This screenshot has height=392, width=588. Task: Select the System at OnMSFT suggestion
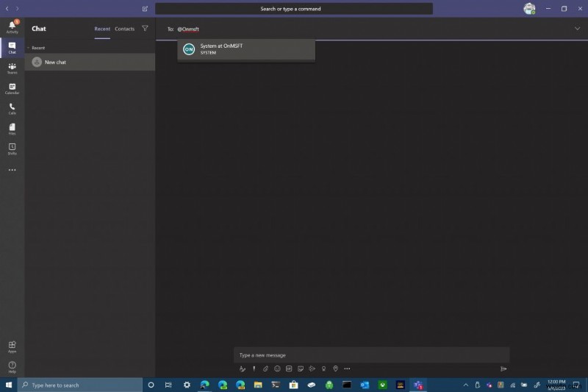246,49
